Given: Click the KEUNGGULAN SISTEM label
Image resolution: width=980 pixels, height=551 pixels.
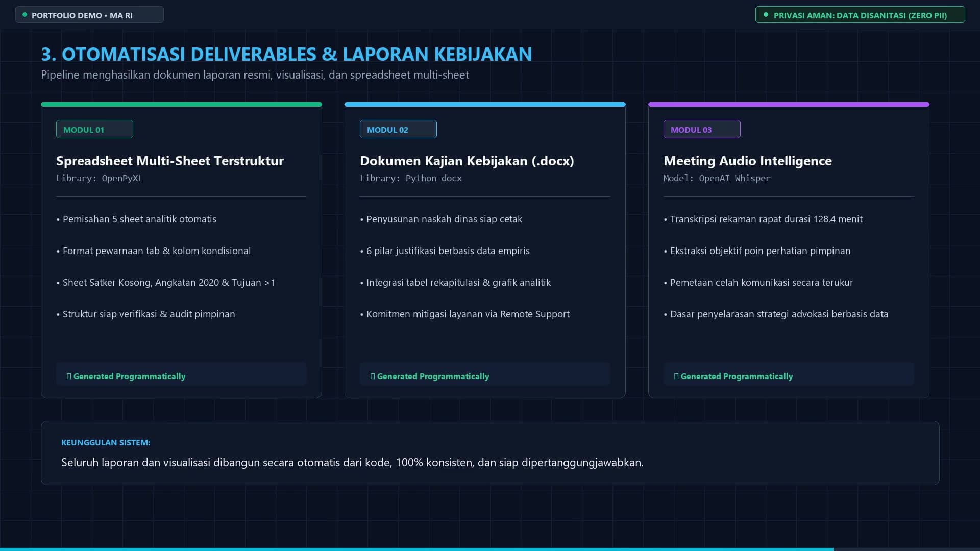Looking at the screenshot, I should tap(106, 443).
